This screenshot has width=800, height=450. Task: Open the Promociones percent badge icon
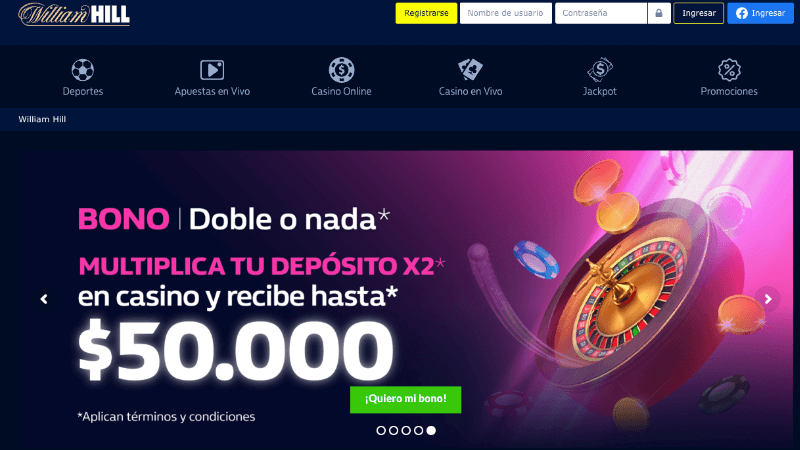pyautogui.click(x=729, y=70)
